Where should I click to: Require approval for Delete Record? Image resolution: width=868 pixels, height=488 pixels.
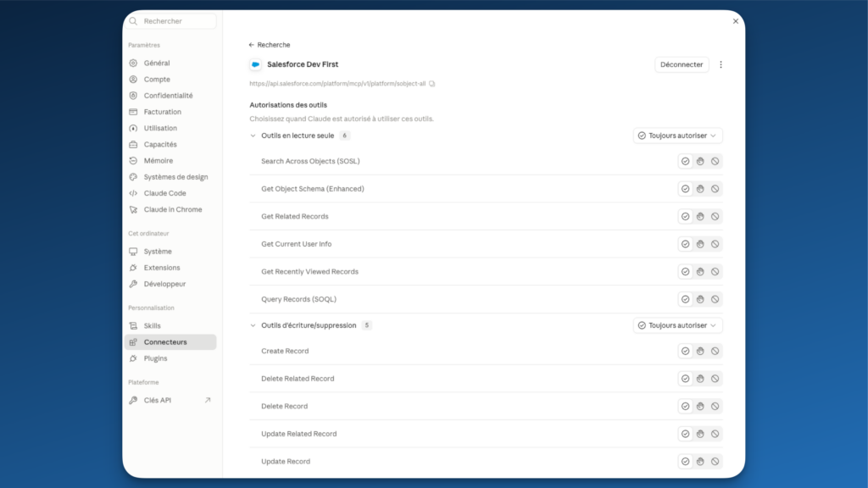[x=700, y=406]
